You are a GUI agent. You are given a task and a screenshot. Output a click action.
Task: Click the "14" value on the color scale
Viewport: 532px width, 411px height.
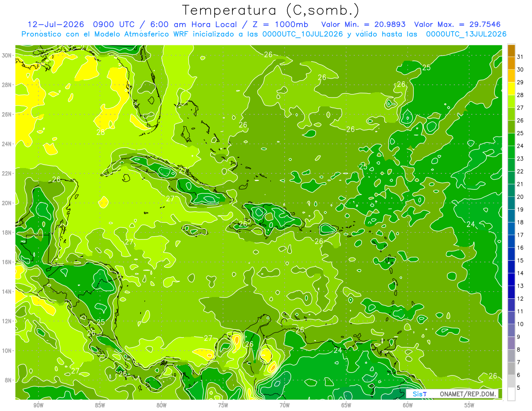tap(520, 273)
